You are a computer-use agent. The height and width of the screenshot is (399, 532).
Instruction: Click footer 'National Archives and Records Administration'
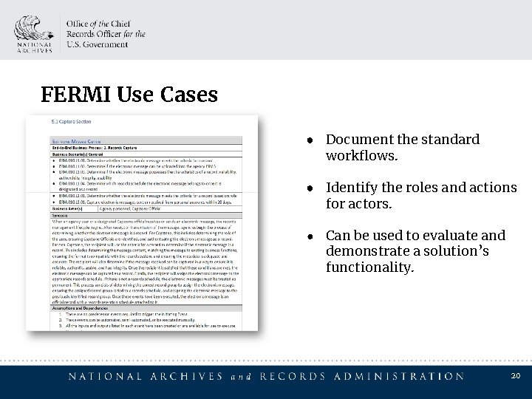pos(266,376)
